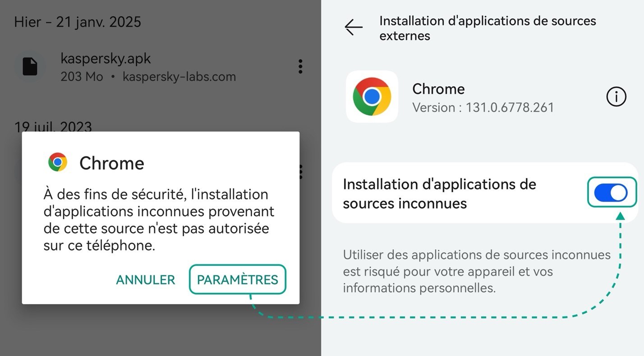Screen dimensions: 644x356
Task: Click ANNULER to dismiss the dialog
Action: coord(145,280)
